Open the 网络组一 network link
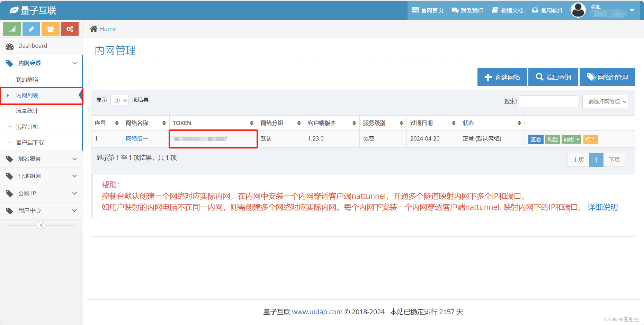 click(137, 139)
